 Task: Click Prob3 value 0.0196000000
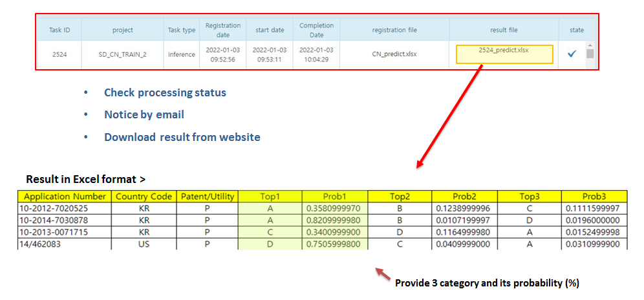pyautogui.click(x=594, y=220)
